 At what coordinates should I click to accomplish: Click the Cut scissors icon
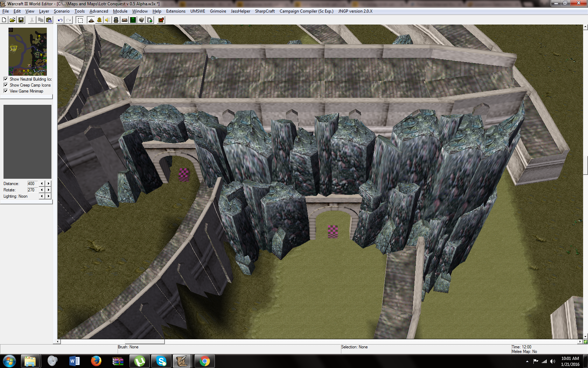(32, 20)
